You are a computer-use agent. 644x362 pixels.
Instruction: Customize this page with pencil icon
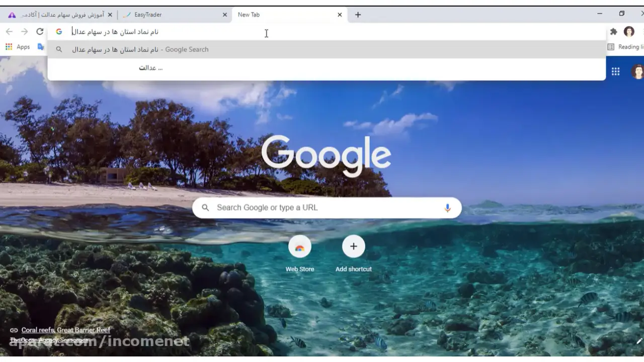click(x=639, y=341)
